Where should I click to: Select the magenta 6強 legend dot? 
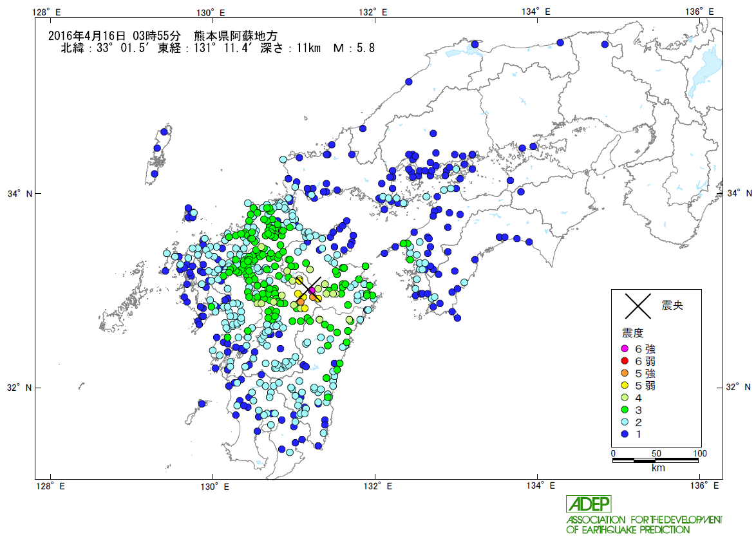[625, 348]
